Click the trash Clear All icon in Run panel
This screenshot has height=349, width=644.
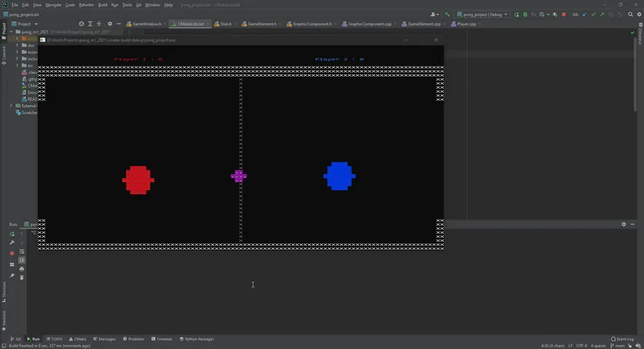tap(22, 277)
